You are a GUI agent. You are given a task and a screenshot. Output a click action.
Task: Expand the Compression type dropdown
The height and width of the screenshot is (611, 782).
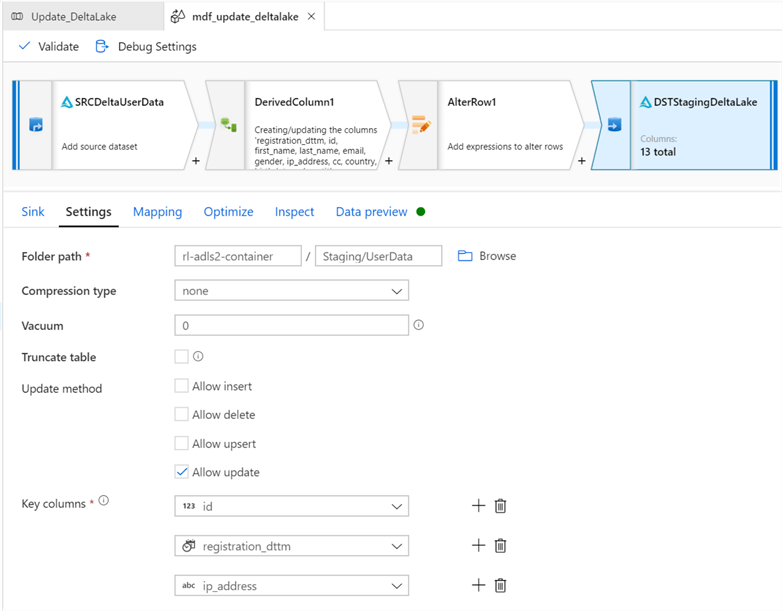point(291,291)
